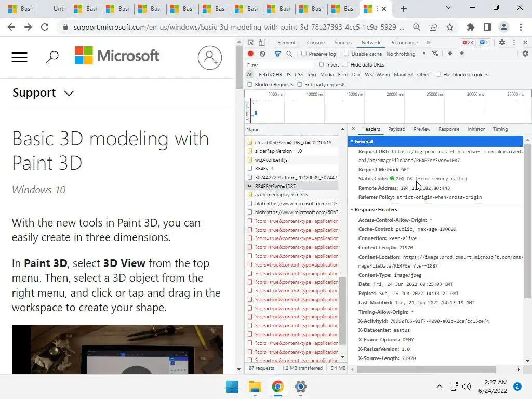The image size is (532, 399).
Task: Open Chrome tab search chevron
Action: tap(448, 7)
